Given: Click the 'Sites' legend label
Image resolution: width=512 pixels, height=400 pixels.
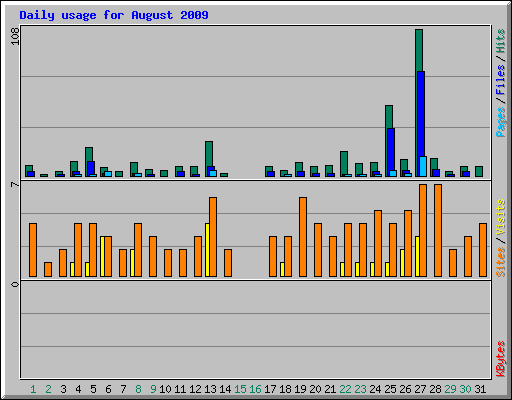Looking at the screenshot, I should 500,262.
